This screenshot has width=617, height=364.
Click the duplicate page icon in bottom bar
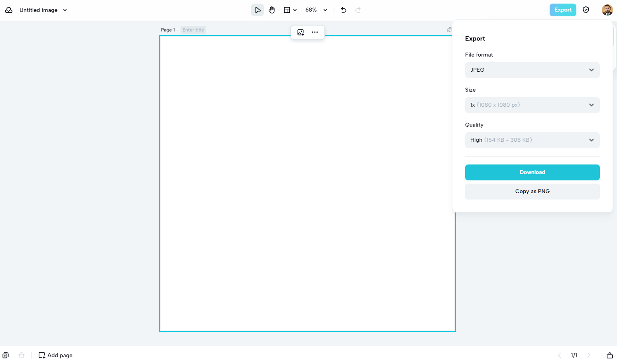(x=6, y=355)
